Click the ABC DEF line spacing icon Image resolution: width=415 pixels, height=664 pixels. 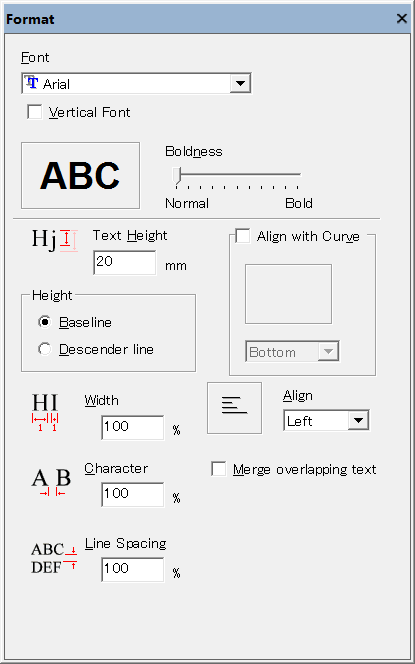tap(54, 558)
